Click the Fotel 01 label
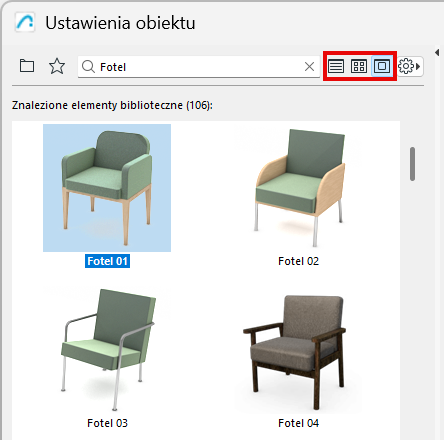The height and width of the screenshot is (440, 444). point(107,261)
